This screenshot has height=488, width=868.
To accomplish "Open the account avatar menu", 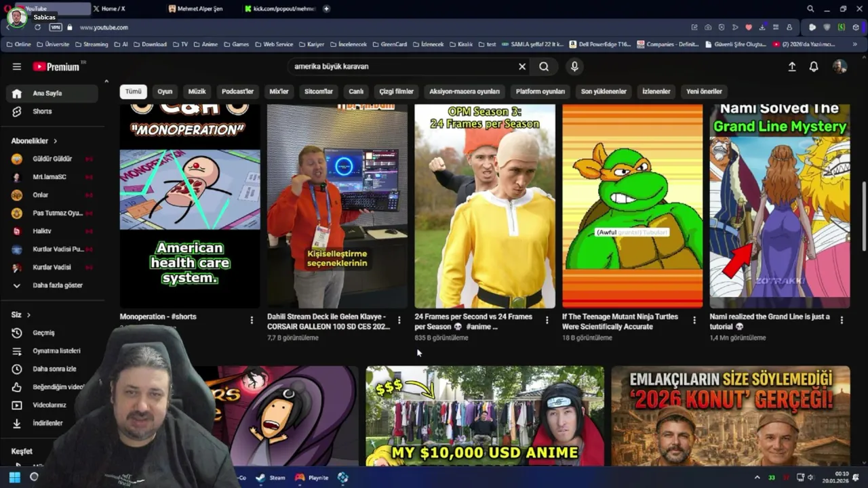I will 840,66.
